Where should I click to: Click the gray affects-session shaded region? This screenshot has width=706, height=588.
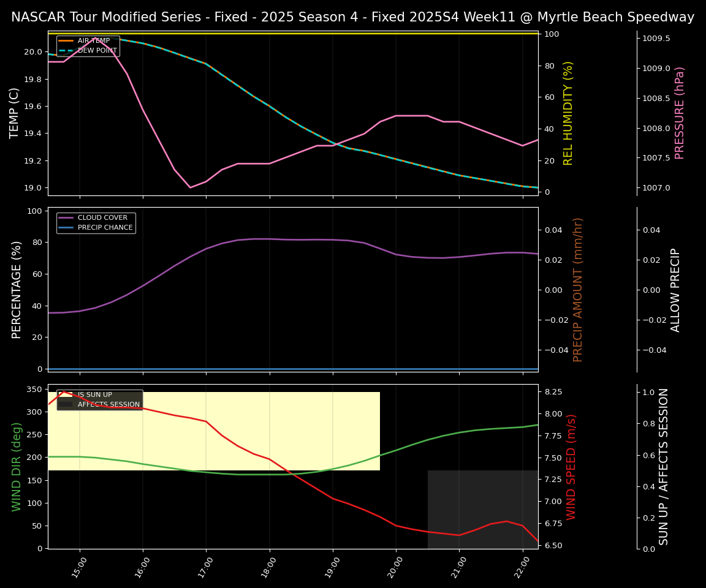(482, 508)
